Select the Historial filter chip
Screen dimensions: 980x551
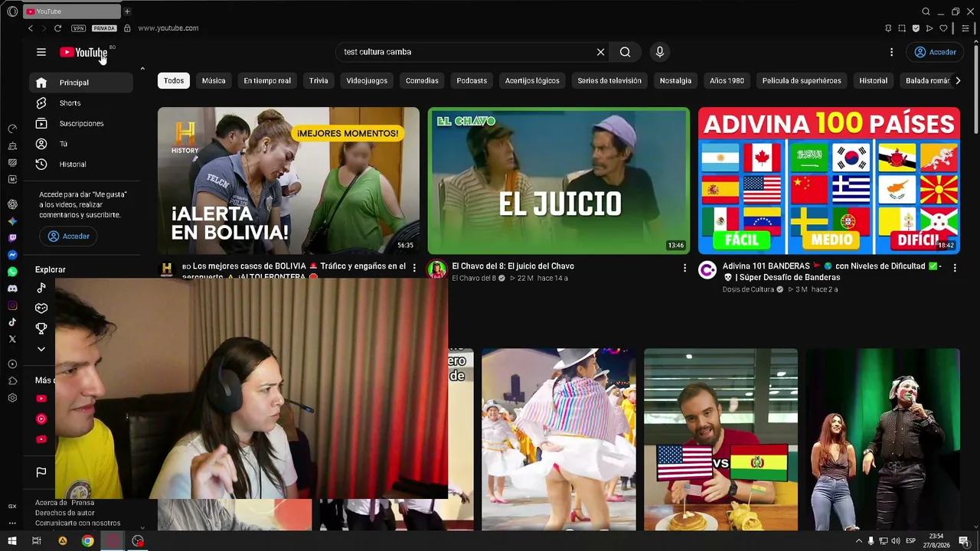click(874, 80)
